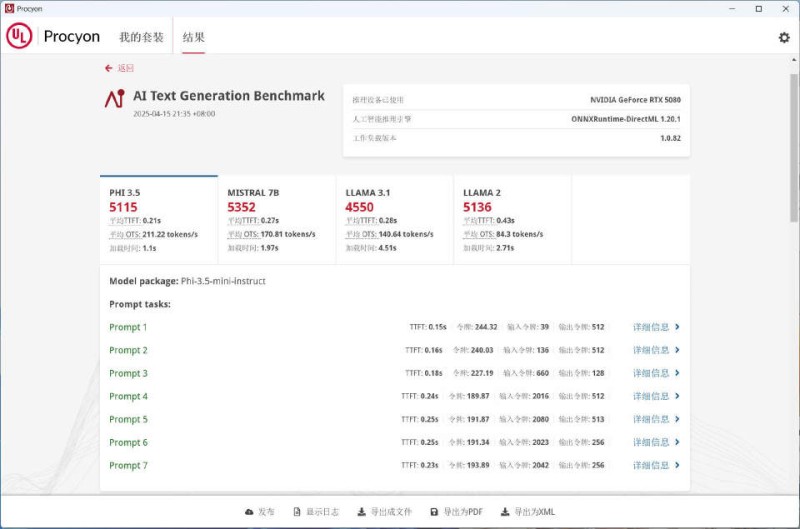Click the save icon for 导出为PDF

coord(434,511)
